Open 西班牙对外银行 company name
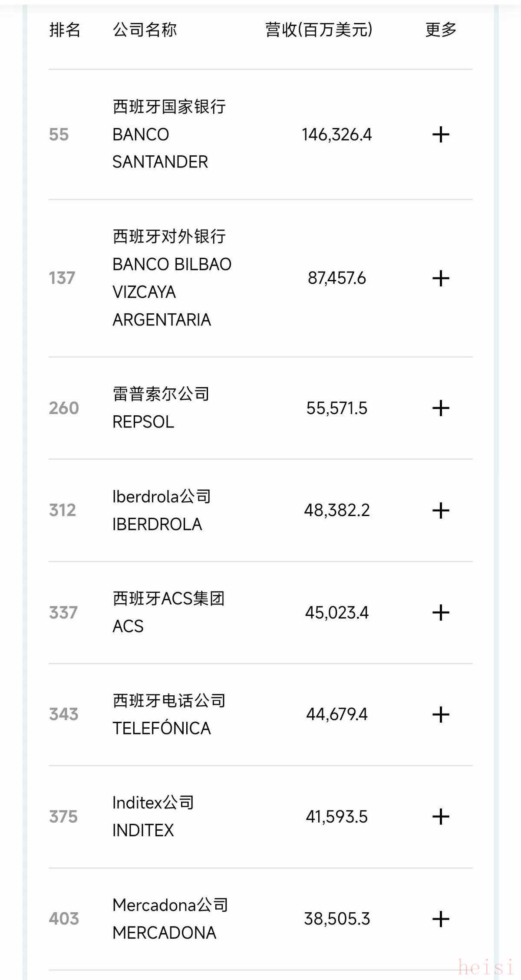Image resolution: width=521 pixels, height=980 pixels. (x=169, y=237)
